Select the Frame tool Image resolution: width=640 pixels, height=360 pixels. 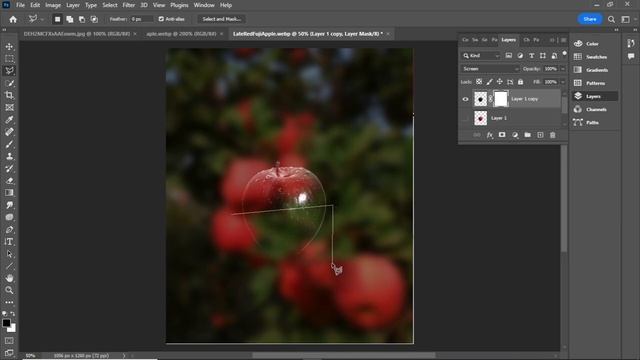tap(9, 107)
